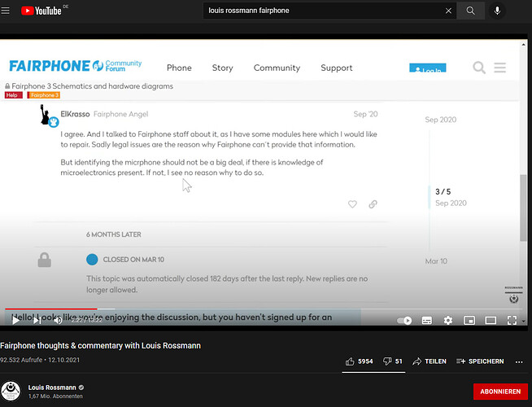Open the Support menu item
Screen dimensions: 532x407
click(337, 68)
